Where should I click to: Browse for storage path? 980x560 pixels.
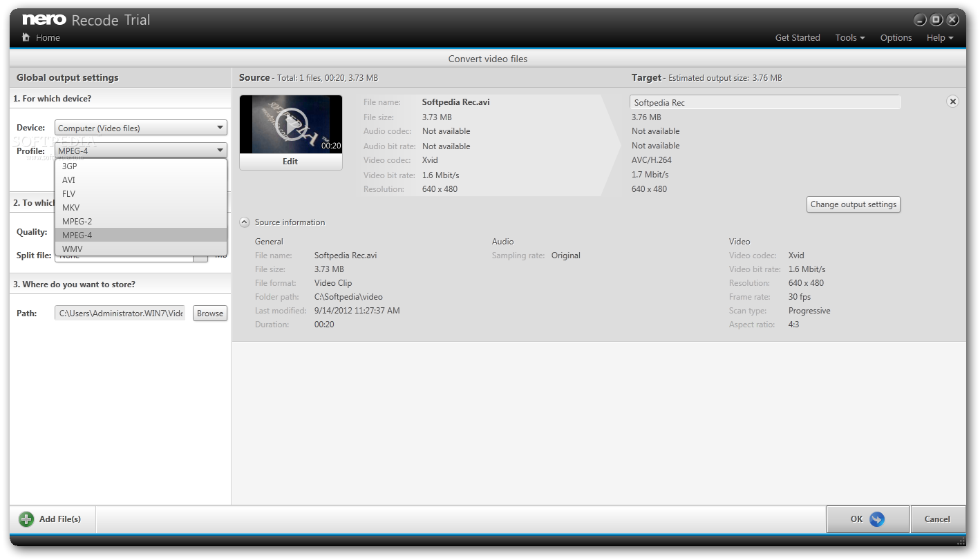click(210, 313)
